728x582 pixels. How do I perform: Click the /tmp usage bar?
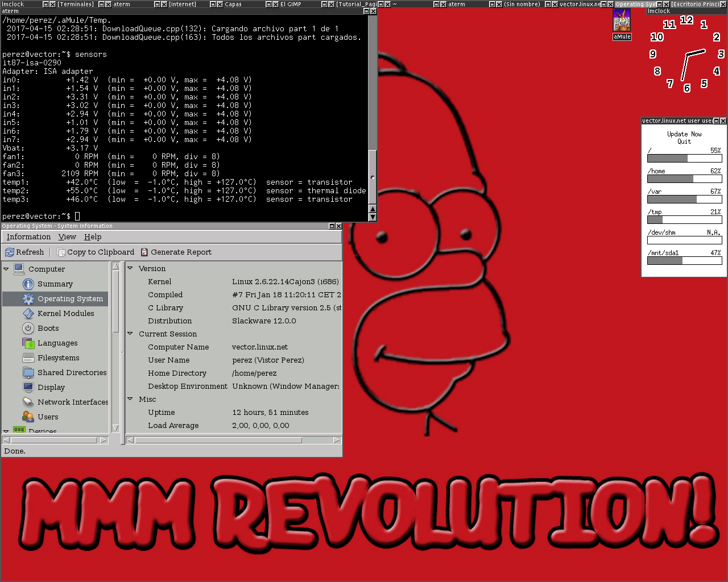tap(684, 220)
